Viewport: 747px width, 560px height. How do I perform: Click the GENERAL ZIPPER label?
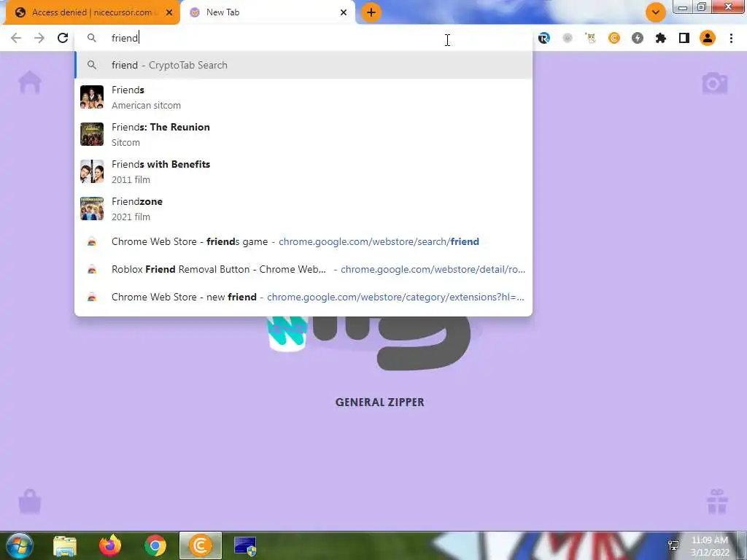(379, 402)
